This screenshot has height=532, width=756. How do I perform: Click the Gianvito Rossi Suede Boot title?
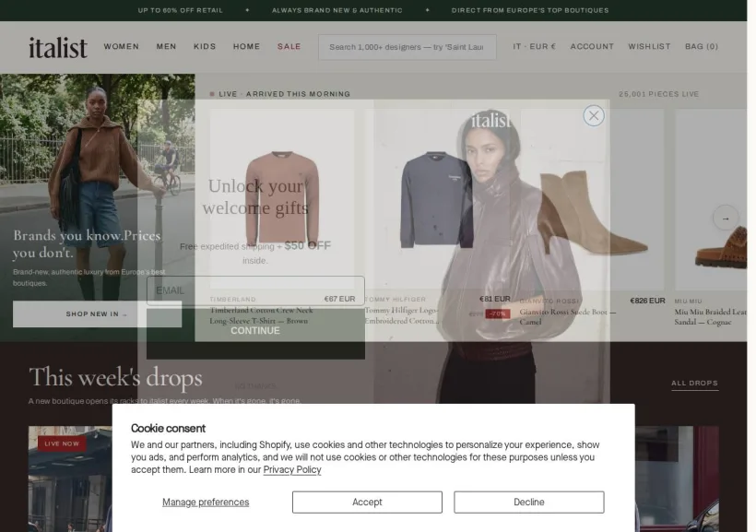568,317
